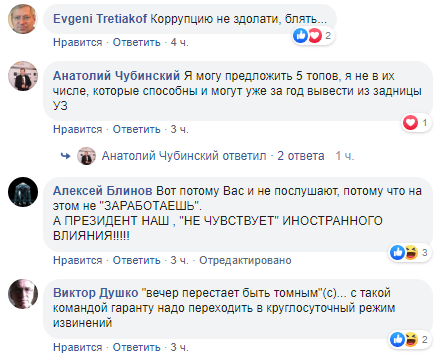Click Нравится under Алексей Блинов's comment
Image resolution: width=443 pixels, height=363 pixels.
tap(78, 260)
